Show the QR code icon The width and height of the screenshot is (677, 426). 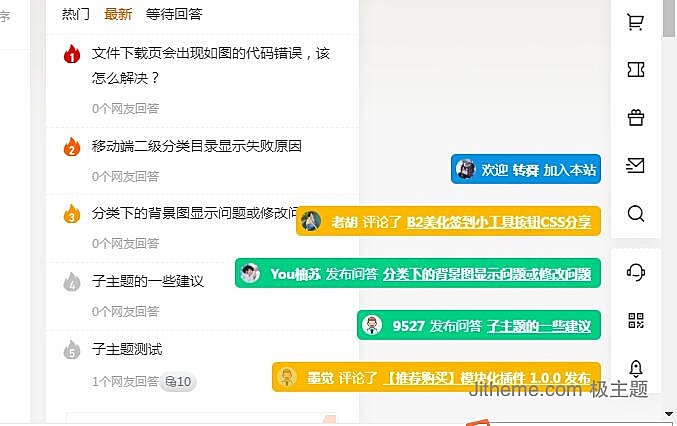coord(636,320)
